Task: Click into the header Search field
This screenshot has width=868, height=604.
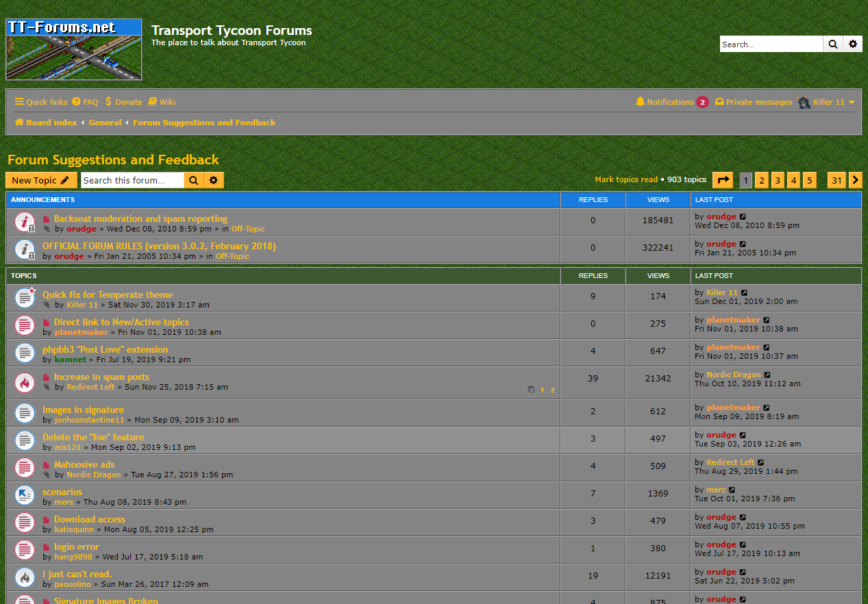Action: (x=771, y=44)
